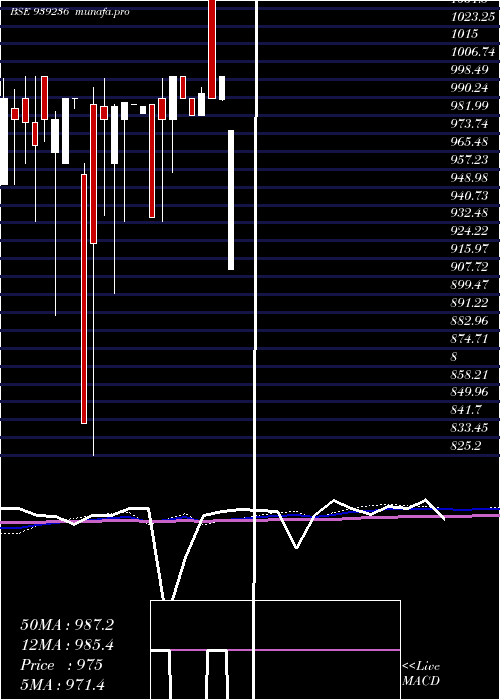Click the 981.99 price axis label
Viewport: 500px width, 700px height.
pos(469,106)
